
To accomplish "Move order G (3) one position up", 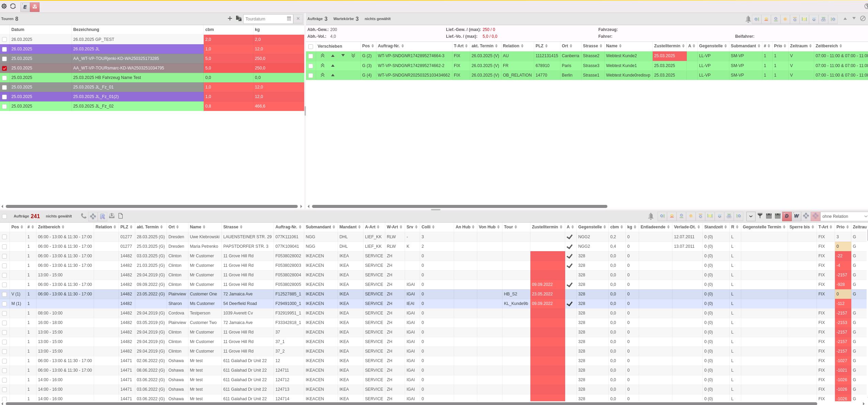I will (333, 65).
